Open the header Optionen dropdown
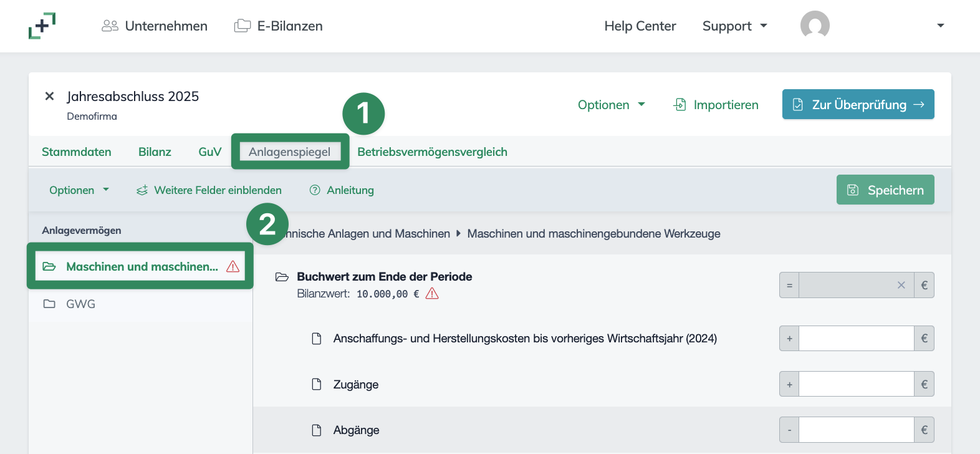The image size is (980, 454). 611,105
